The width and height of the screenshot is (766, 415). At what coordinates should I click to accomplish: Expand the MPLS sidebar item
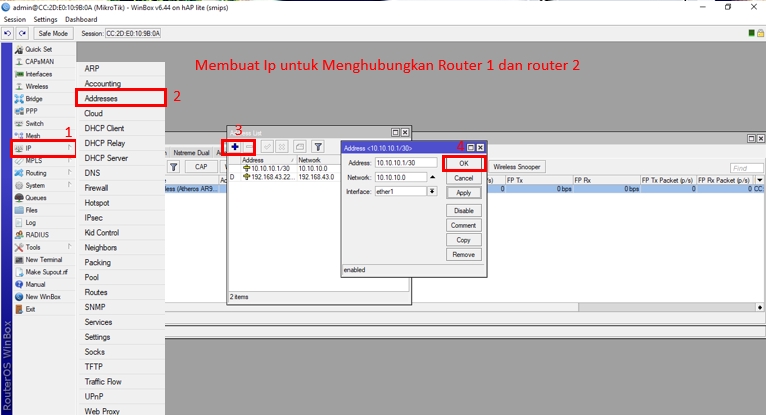point(44,161)
